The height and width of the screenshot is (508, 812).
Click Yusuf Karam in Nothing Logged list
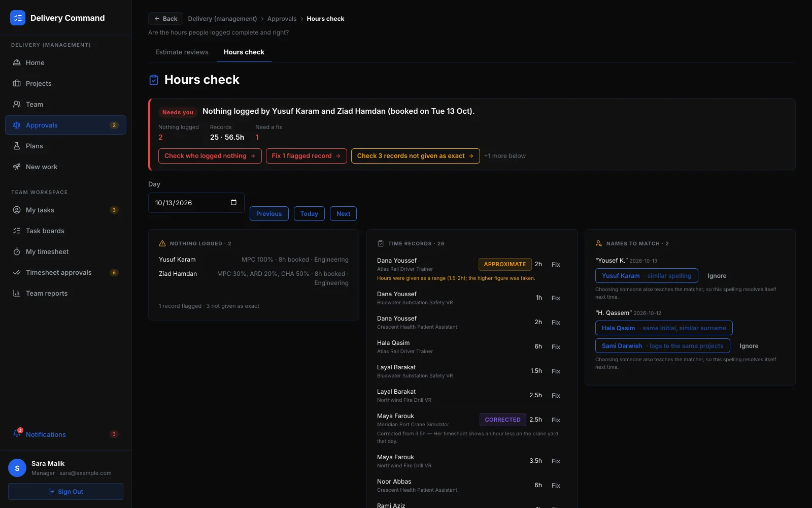coord(177,260)
